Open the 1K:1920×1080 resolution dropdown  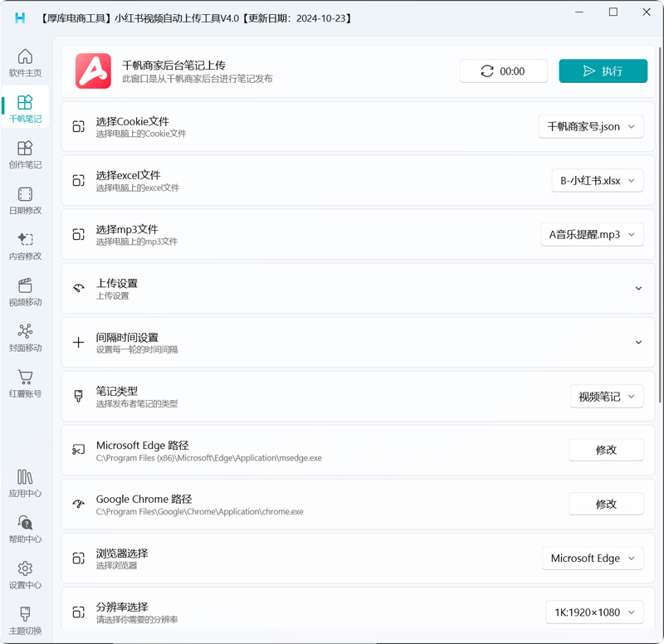(x=594, y=612)
